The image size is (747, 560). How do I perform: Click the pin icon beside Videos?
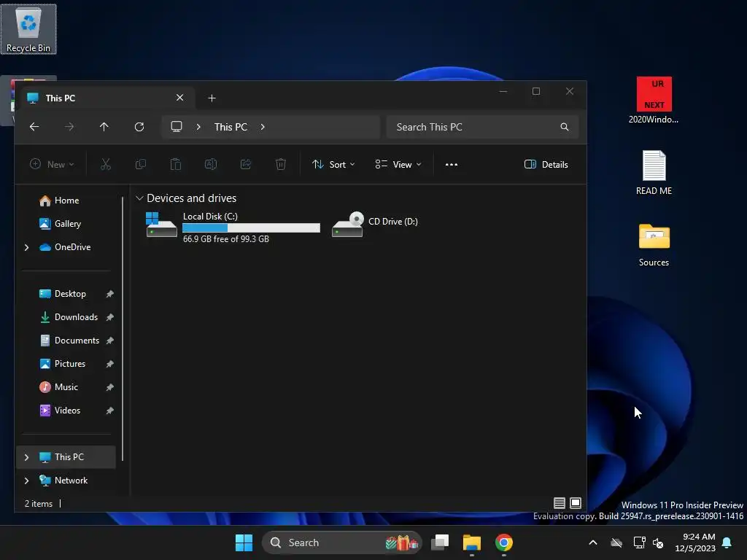point(109,411)
